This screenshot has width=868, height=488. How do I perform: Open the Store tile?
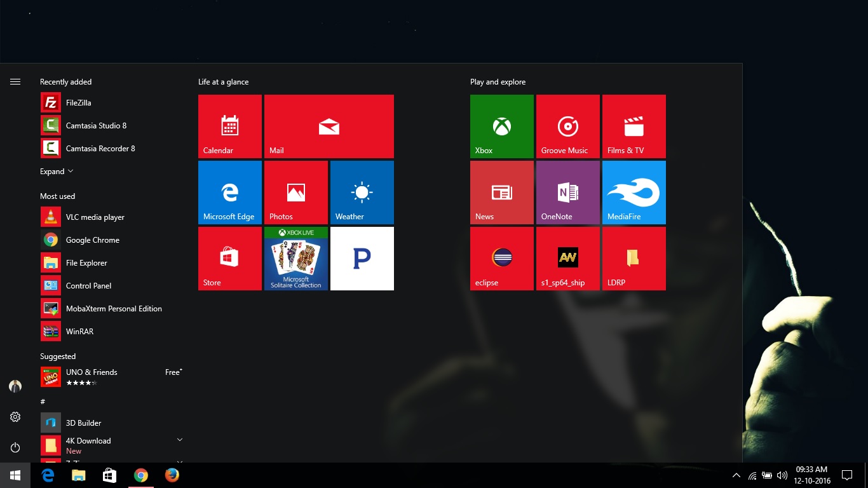[x=230, y=259]
